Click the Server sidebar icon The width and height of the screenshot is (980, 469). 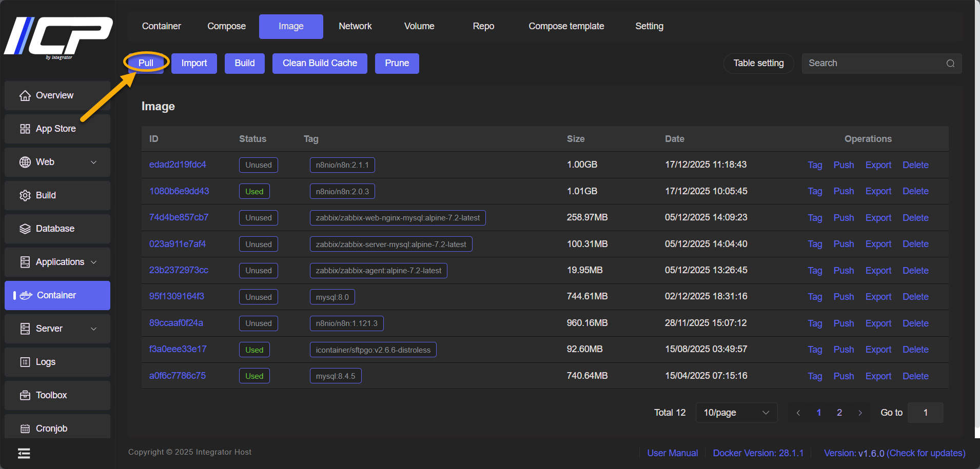pos(25,329)
